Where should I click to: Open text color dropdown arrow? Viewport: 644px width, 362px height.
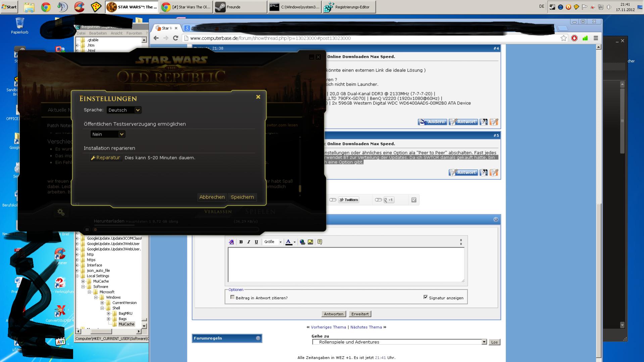(x=295, y=242)
